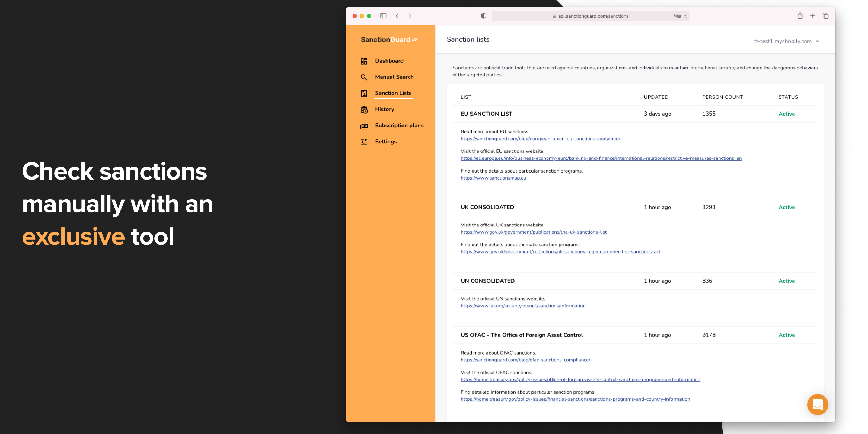
Task: Click the browser share icon
Action: (800, 16)
